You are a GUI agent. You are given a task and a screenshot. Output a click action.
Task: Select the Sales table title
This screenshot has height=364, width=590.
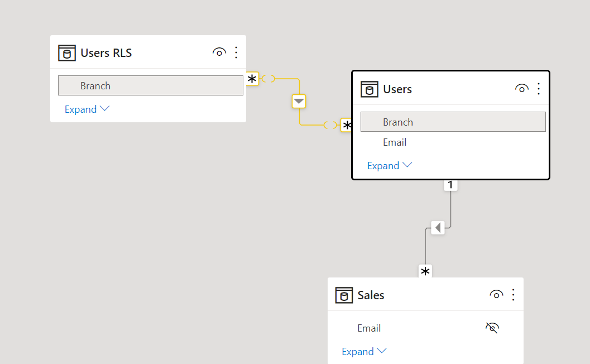[x=371, y=295]
